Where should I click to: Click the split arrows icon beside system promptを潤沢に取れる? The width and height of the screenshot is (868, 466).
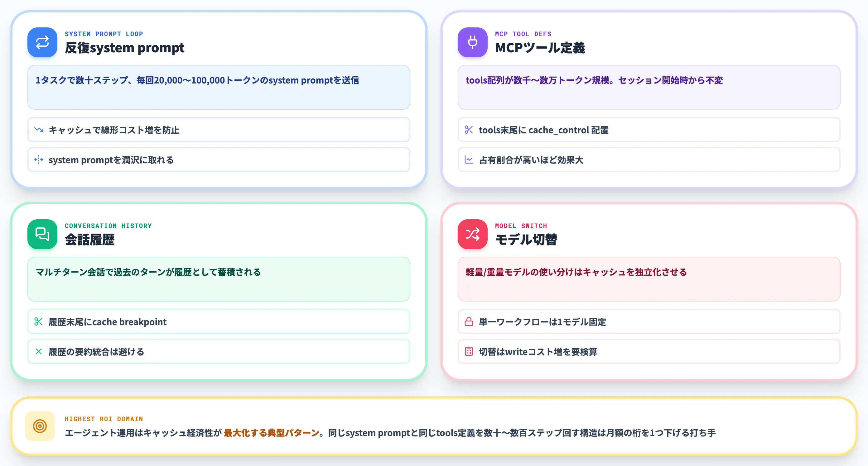click(39, 159)
